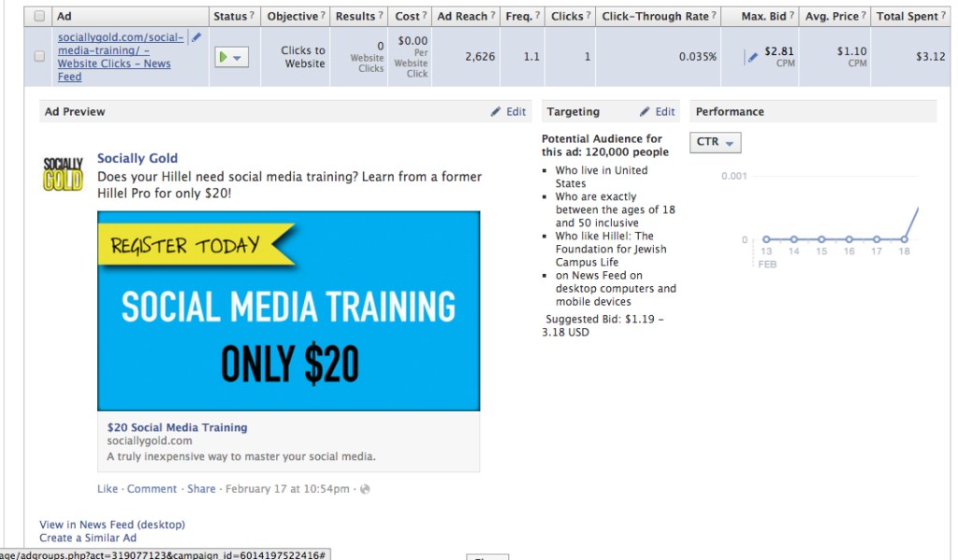Open help icon next to Total Spent header

943,15
